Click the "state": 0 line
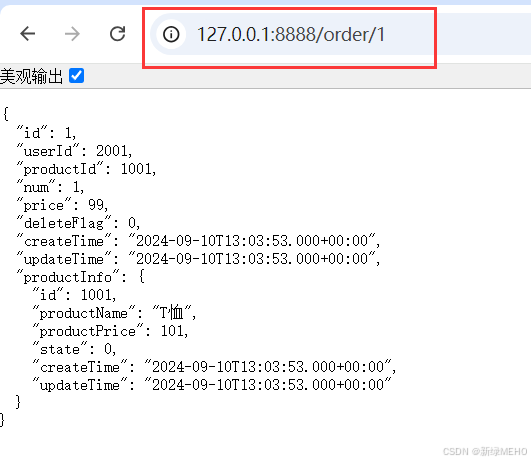531x463 pixels. [74, 349]
